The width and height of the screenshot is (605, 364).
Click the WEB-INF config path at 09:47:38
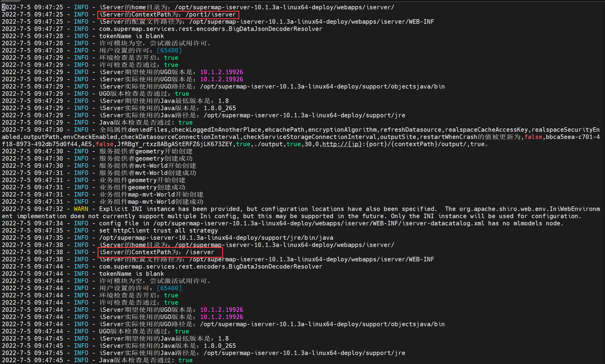[x=312, y=259]
